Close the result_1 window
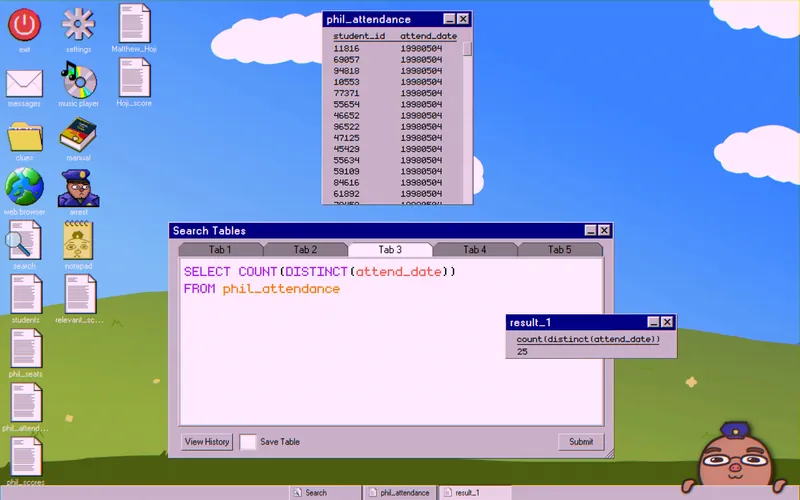 (667, 322)
